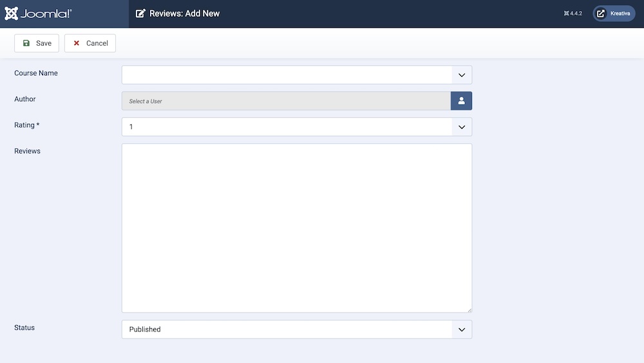Image resolution: width=644 pixels, height=363 pixels.
Task: Expand the Course Name dropdown
Action: pos(461,75)
